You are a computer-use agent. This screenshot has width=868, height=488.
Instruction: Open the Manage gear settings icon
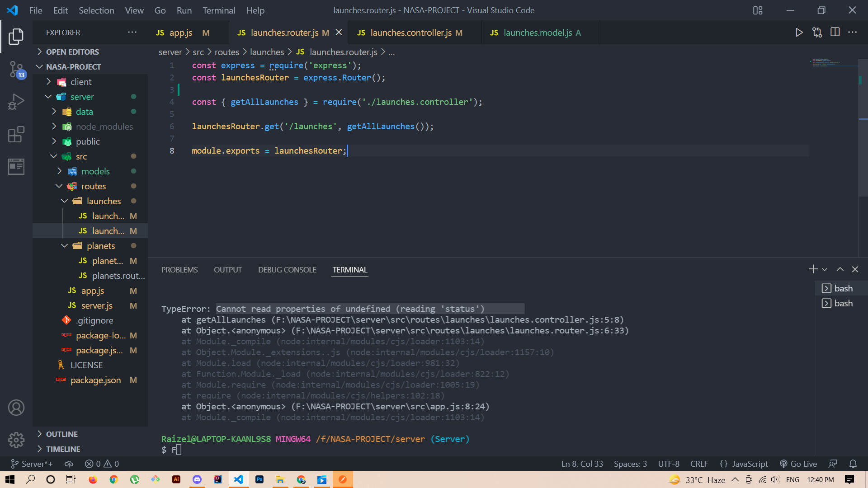pyautogui.click(x=16, y=440)
